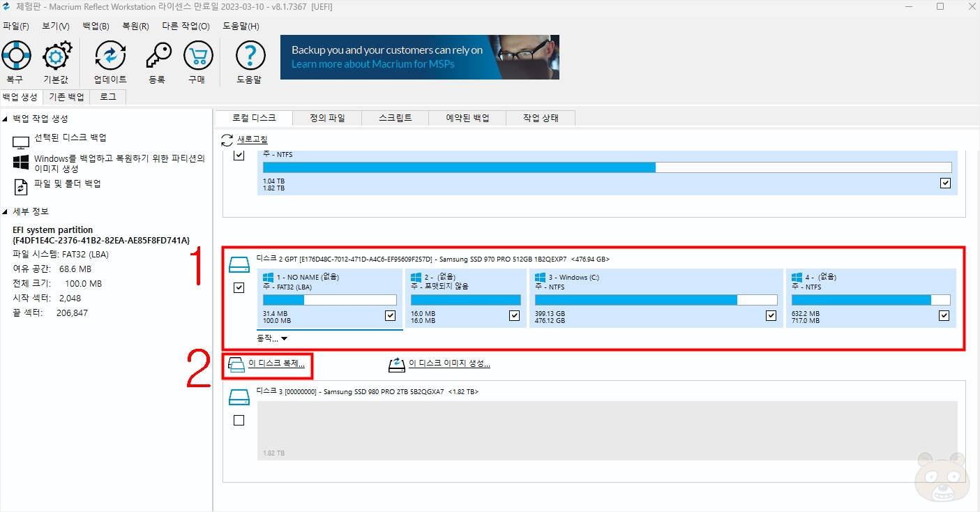Image resolution: width=980 pixels, height=512 pixels.
Task: Click Windows icon on partition 3 Windows (C:)
Action: point(541,277)
